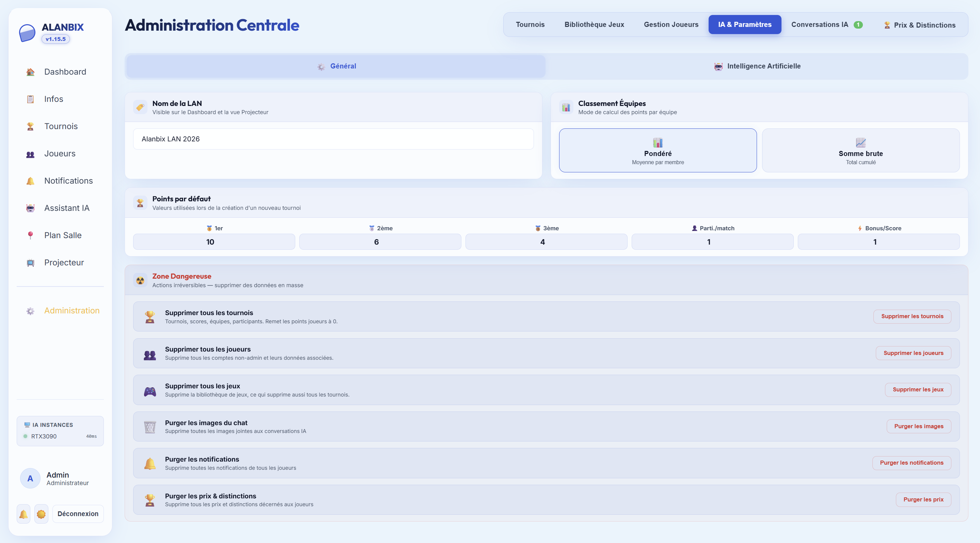Click the Notifications bell icon in the sidebar menu
This screenshot has width=980, height=543.
coord(30,181)
